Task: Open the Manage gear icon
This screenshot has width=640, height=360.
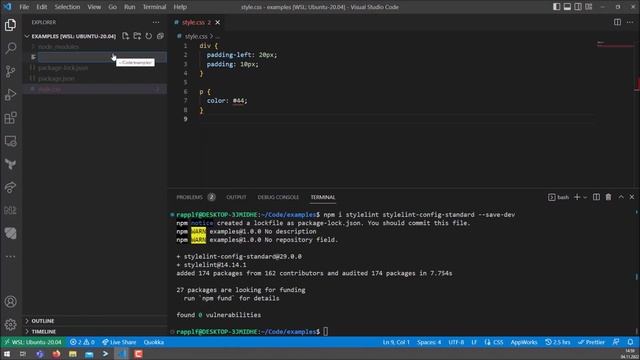Action: click(11, 324)
